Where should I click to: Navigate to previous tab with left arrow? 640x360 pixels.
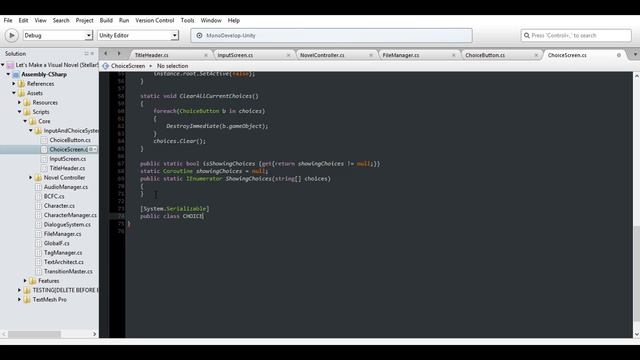(106, 53)
